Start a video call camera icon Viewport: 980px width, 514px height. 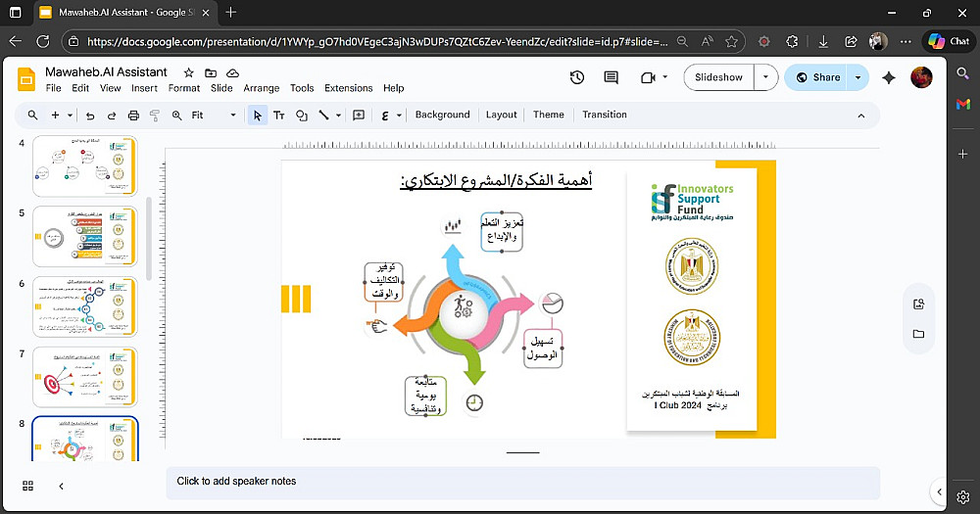coord(648,77)
